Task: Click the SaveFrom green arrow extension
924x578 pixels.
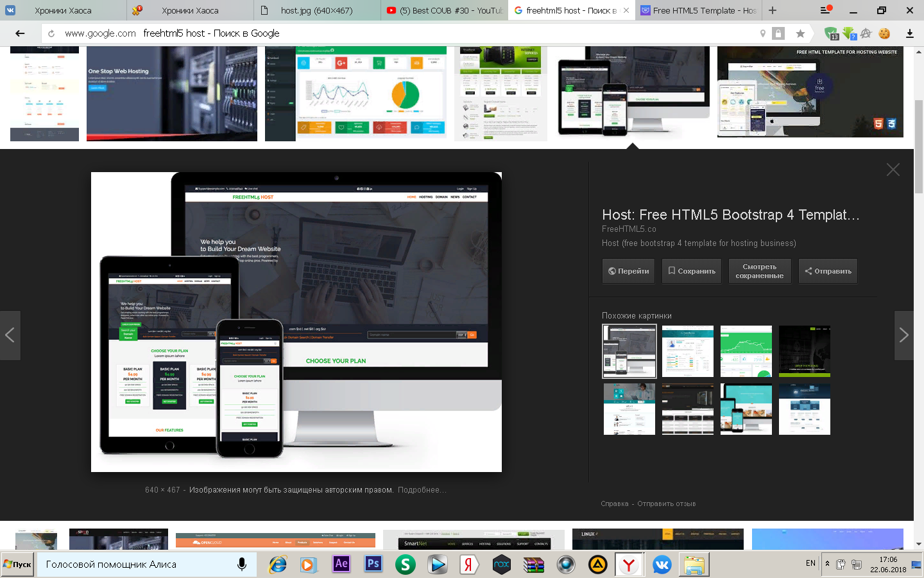Action: (x=849, y=33)
